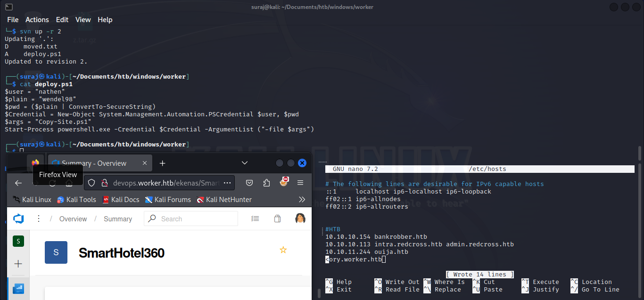Viewport: 644px width, 300px height.
Task: Click the proxy extension icon with red badge
Action: click(x=284, y=182)
